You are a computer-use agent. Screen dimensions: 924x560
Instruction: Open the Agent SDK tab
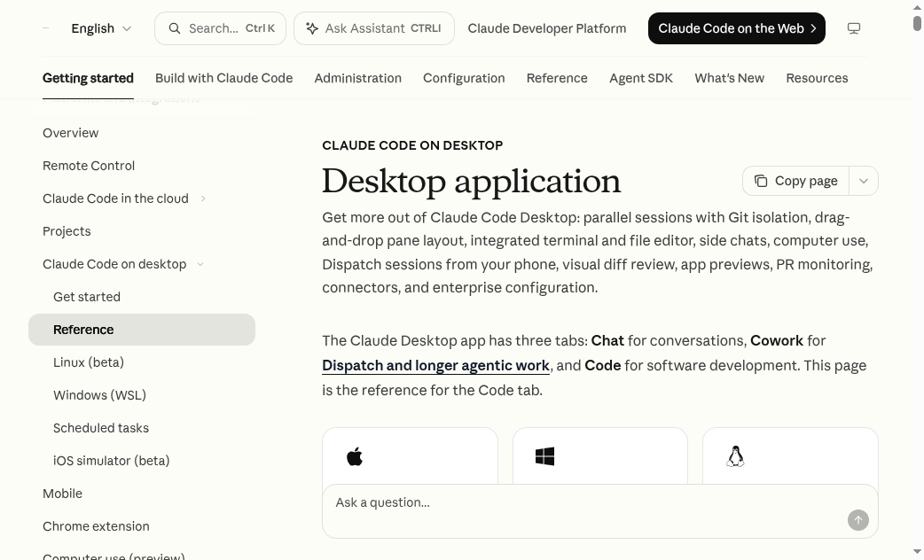tap(641, 78)
